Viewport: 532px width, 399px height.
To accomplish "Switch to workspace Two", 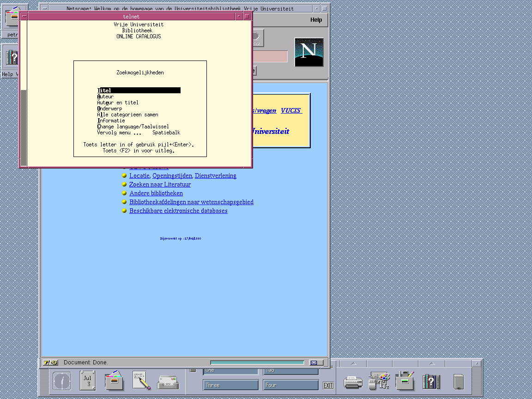I will pos(291,371).
